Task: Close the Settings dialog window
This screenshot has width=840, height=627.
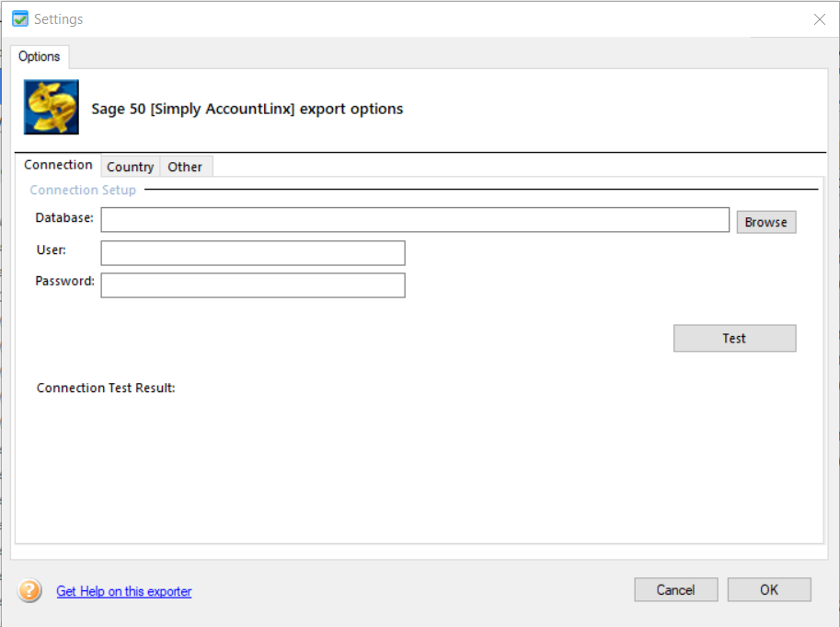Action: pos(819,19)
